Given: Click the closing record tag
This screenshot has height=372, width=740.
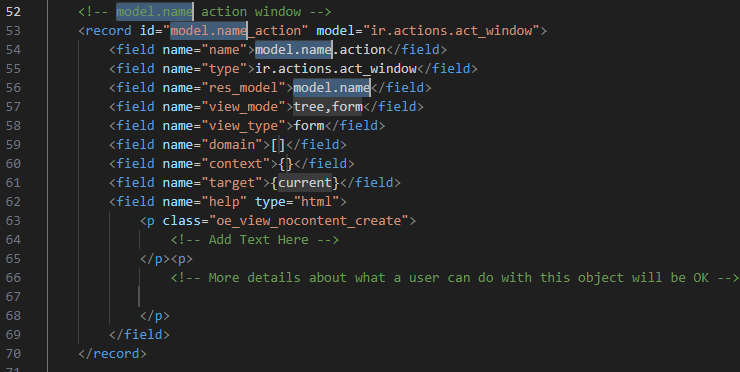Looking at the screenshot, I should (x=112, y=354).
